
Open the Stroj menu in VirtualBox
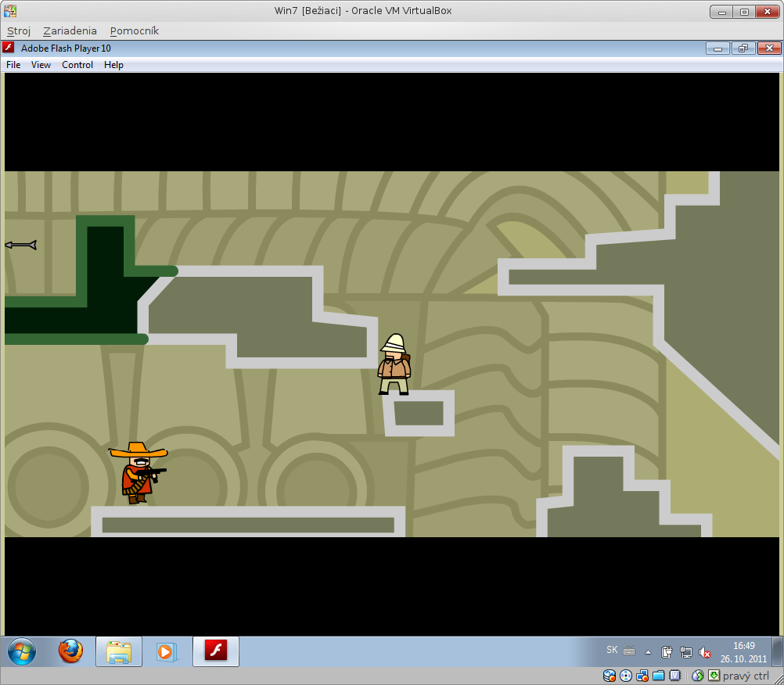tap(19, 31)
